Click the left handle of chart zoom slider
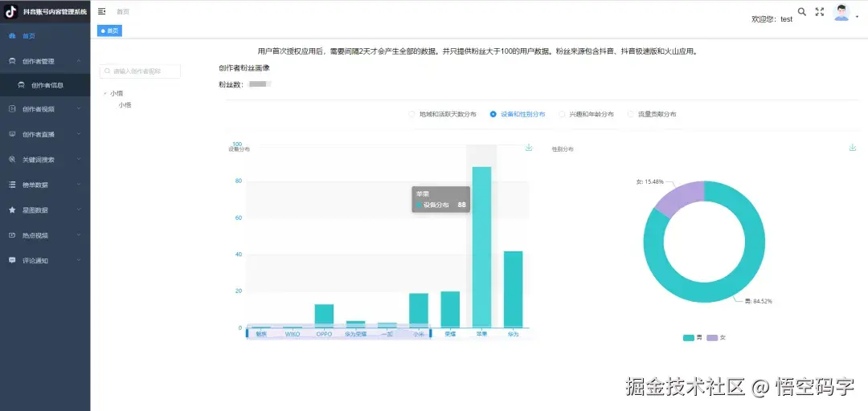The width and height of the screenshot is (868, 411). pos(248,334)
